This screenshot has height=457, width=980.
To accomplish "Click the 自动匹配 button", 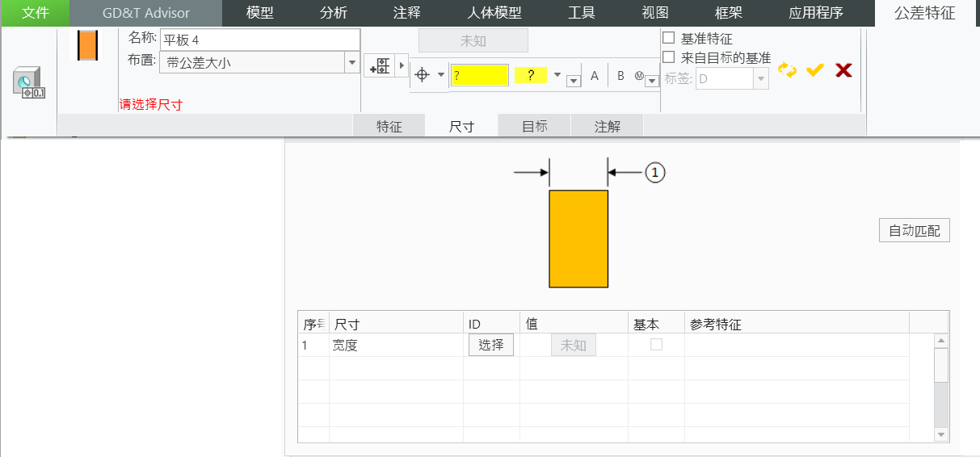I will coord(914,231).
